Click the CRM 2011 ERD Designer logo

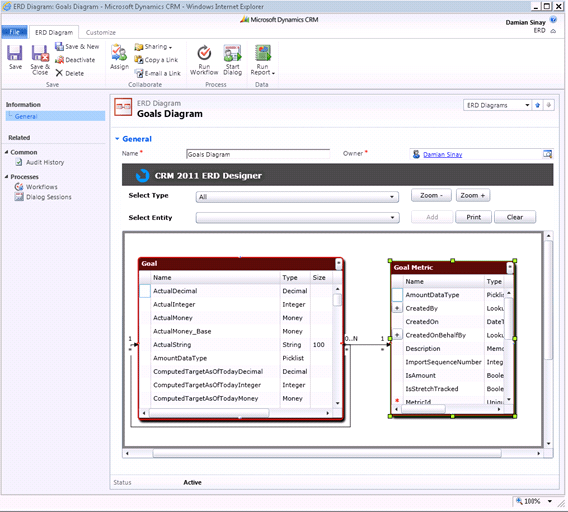(142, 175)
